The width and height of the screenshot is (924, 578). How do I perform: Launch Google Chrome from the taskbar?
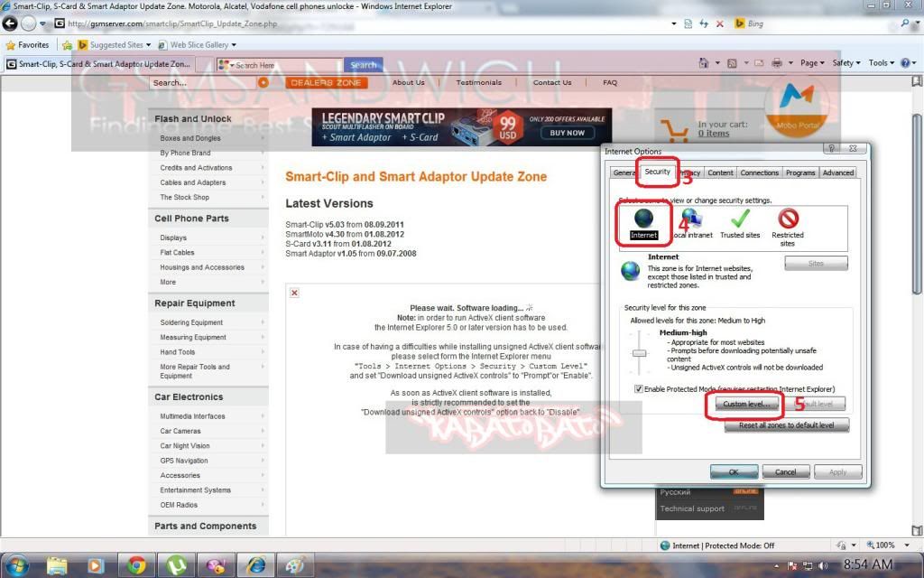point(136,565)
